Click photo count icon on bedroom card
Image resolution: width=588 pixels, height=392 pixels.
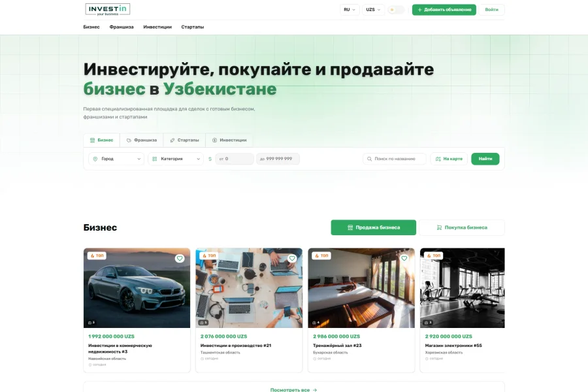316,322
